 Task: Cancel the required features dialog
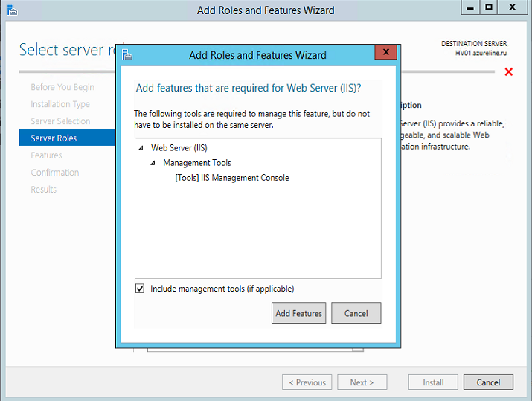pyautogui.click(x=356, y=312)
